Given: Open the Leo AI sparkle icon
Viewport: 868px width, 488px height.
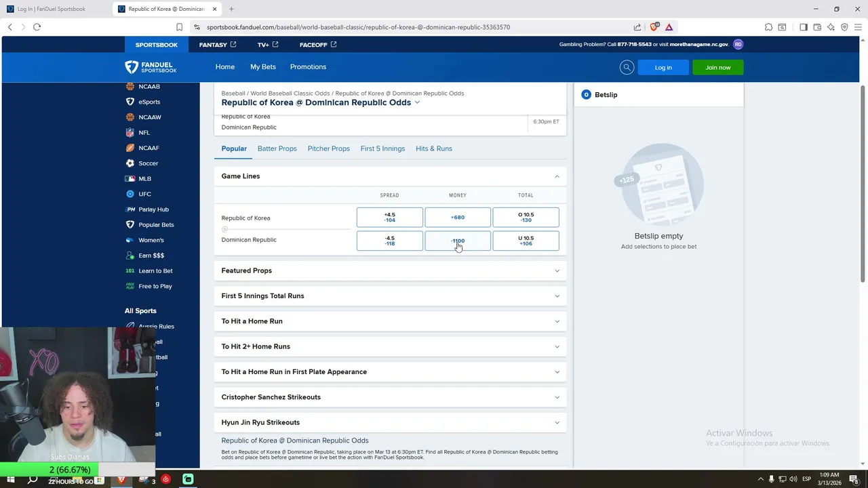Looking at the screenshot, I should tap(831, 27).
